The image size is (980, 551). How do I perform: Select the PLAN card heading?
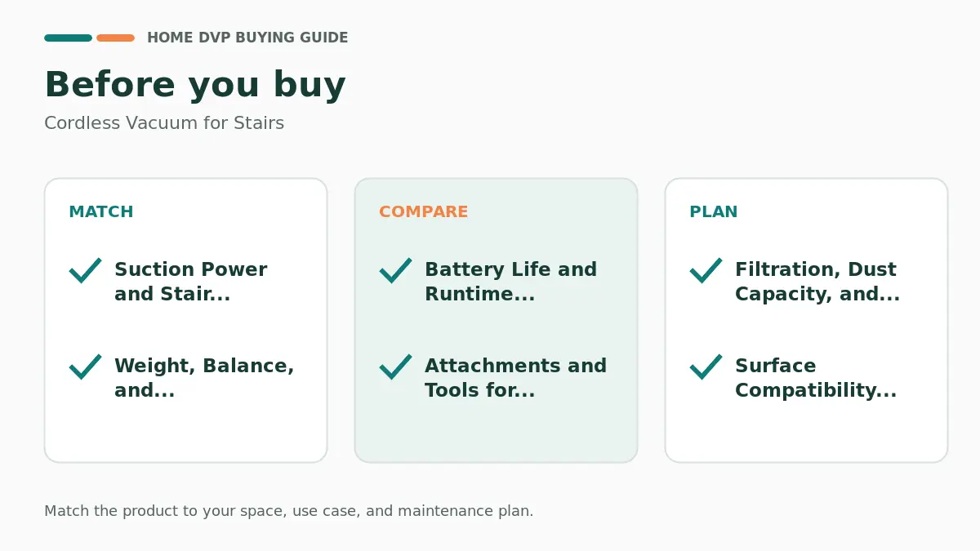714,211
